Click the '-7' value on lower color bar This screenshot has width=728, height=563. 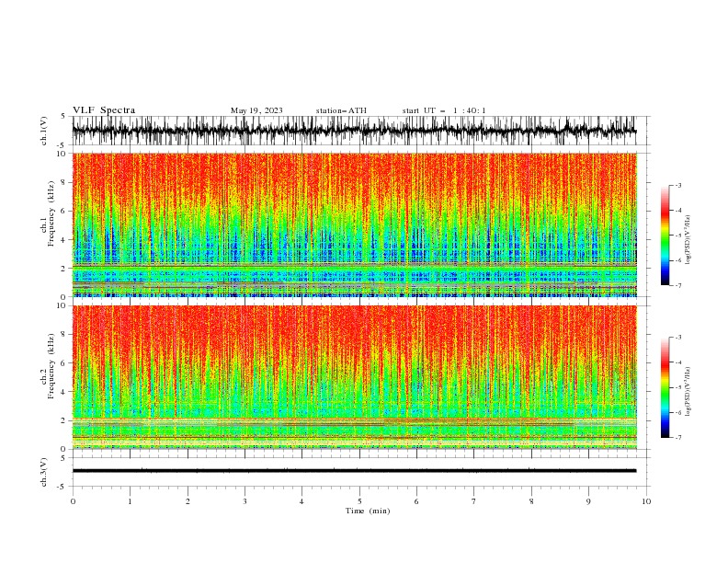click(x=678, y=438)
